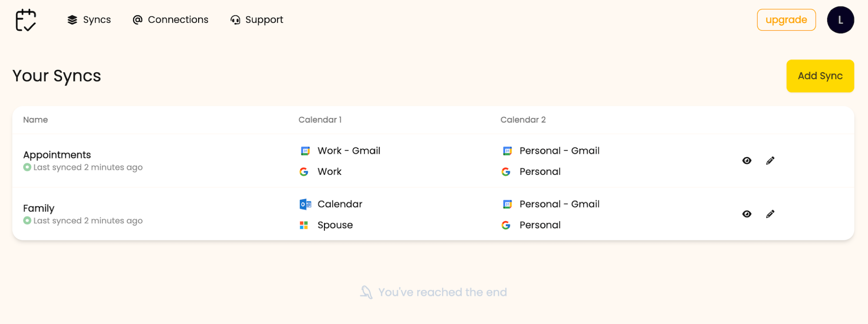
Task: Open the Support page
Action: tap(257, 20)
